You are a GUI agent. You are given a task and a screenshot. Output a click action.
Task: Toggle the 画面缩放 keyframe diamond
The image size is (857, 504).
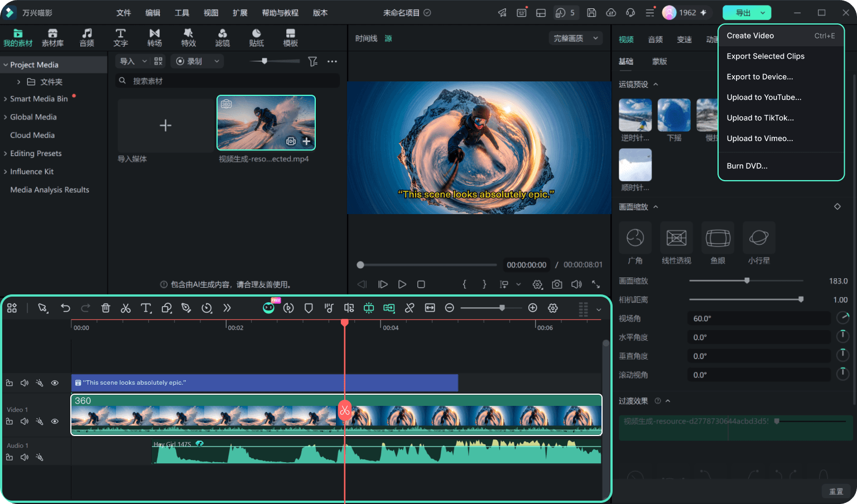coord(837,207)
